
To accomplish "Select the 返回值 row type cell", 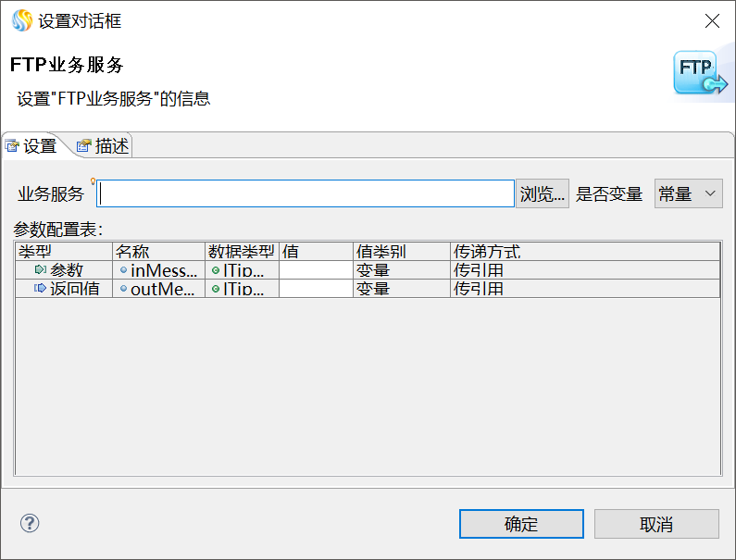I will pos(64,288).
